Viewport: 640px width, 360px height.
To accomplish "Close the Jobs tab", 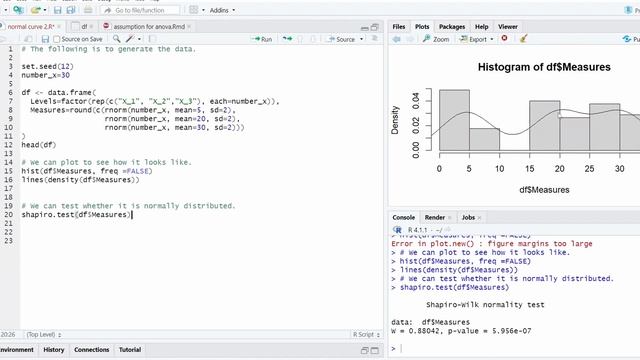I will pos(480,218).
